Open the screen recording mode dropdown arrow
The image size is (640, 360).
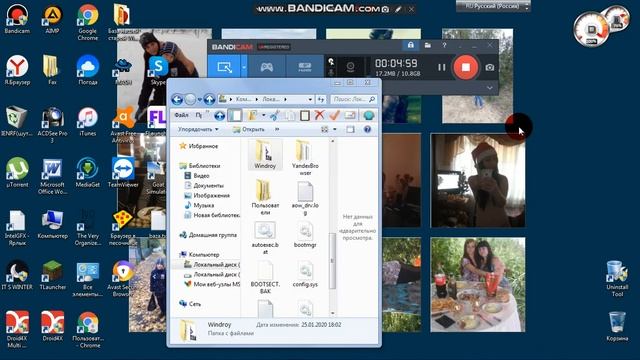click(244, 67)
